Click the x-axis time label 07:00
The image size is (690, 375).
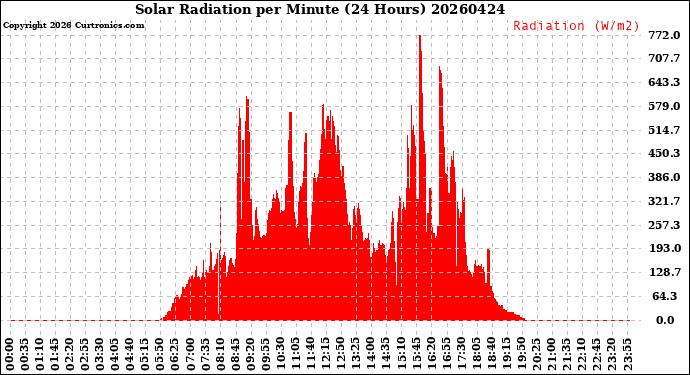pyautogui.click(x=191, y=355)
